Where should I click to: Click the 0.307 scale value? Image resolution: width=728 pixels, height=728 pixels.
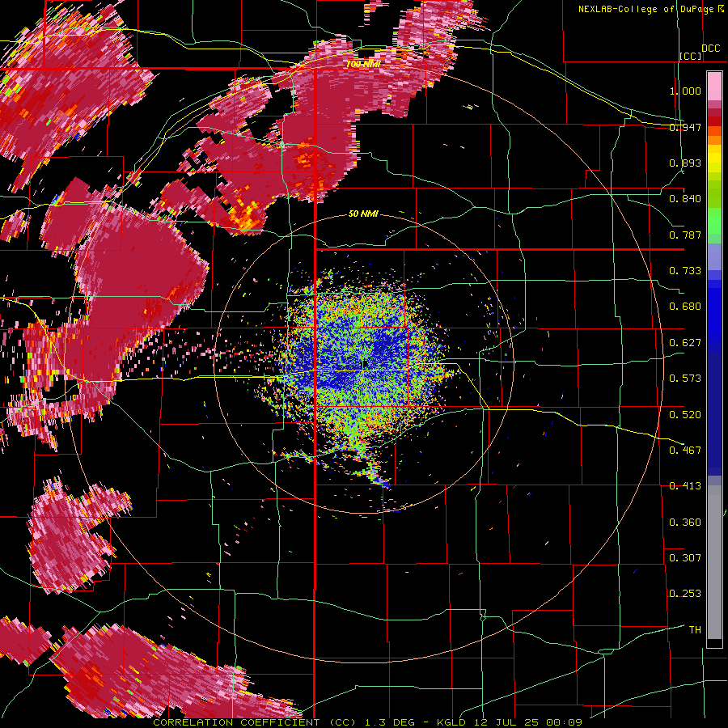(685, 557)
